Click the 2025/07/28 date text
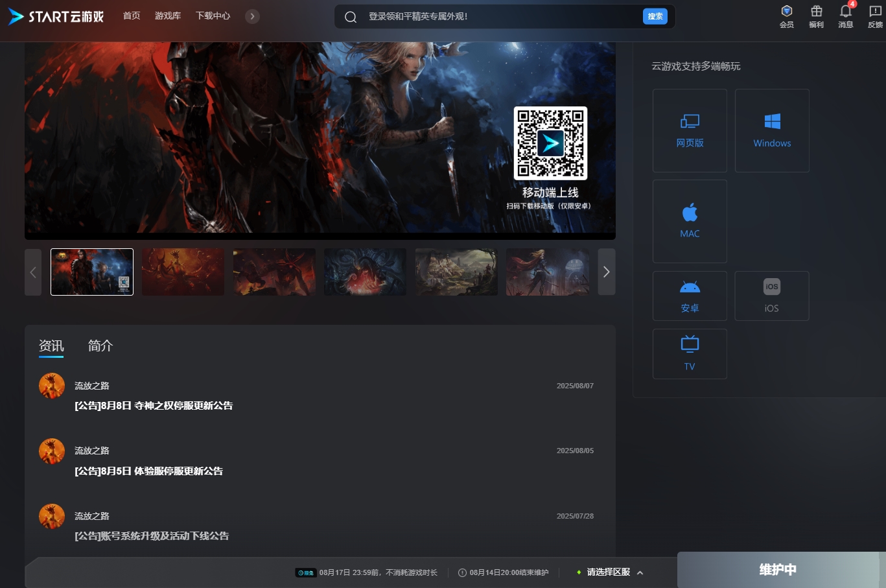 pyautogui.click(x=575, y=516)
